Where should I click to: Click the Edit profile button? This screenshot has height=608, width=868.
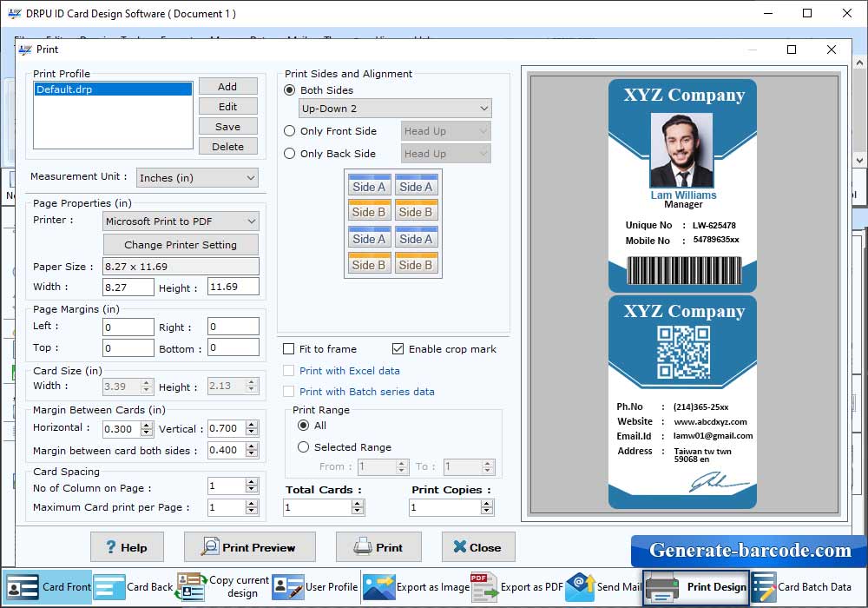pyautogui.click(x=227, y=106)
